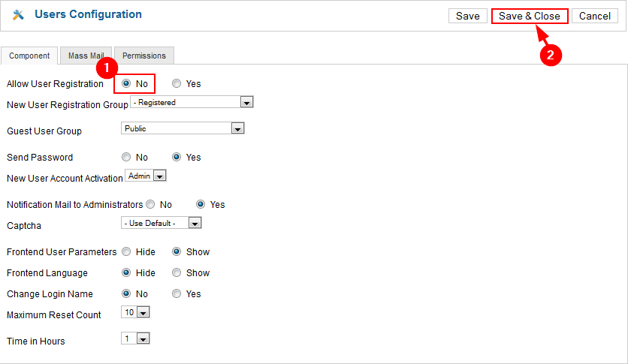This screenshot has width=628, height=364.
Task: Choose Yes for Send Password
Action: point(177,158)
